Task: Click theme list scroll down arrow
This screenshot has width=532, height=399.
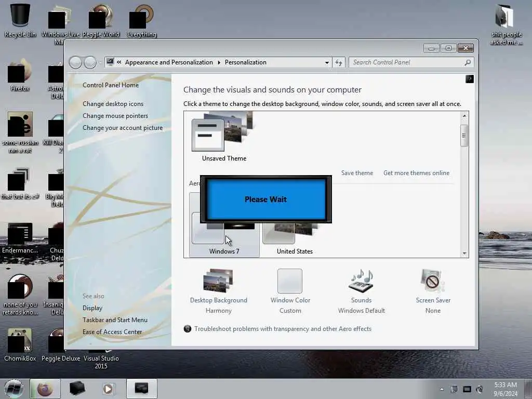Action: pos(464,253)
